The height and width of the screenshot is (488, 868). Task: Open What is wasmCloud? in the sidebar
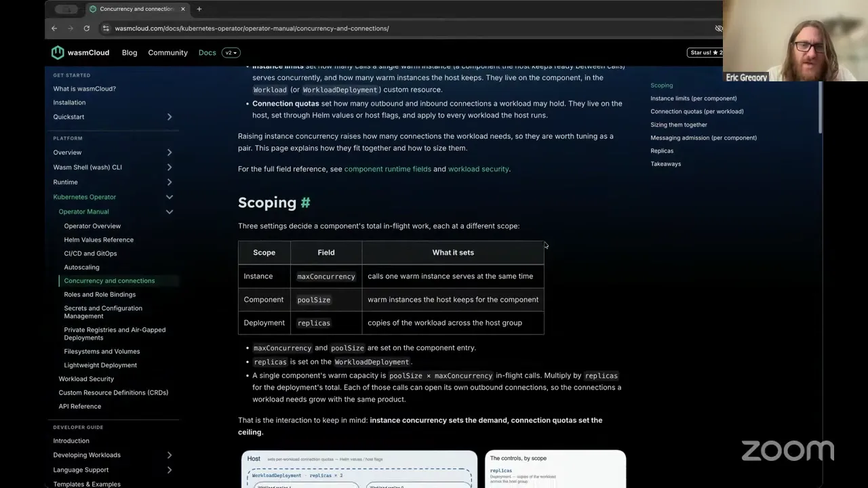coord(85,89)
